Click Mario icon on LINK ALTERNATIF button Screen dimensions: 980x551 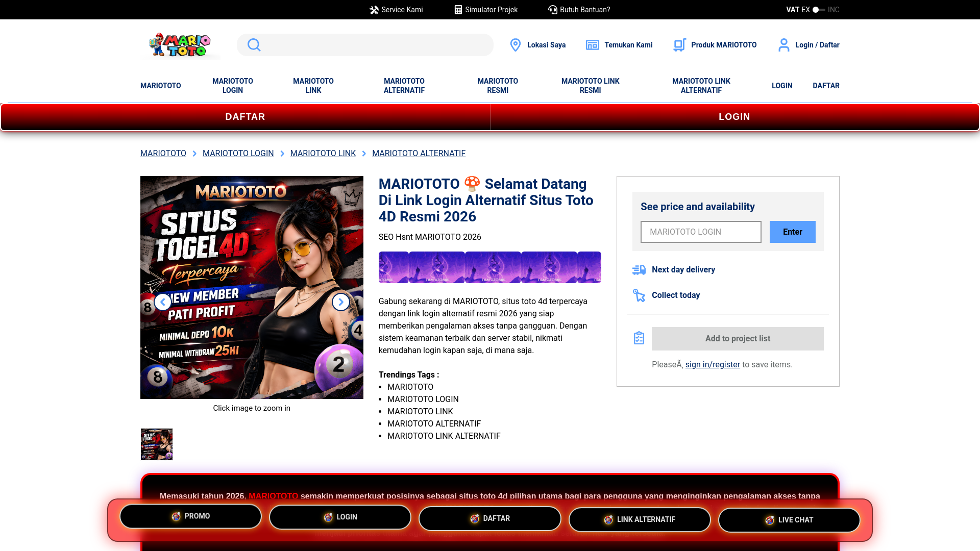pos(608,520)
